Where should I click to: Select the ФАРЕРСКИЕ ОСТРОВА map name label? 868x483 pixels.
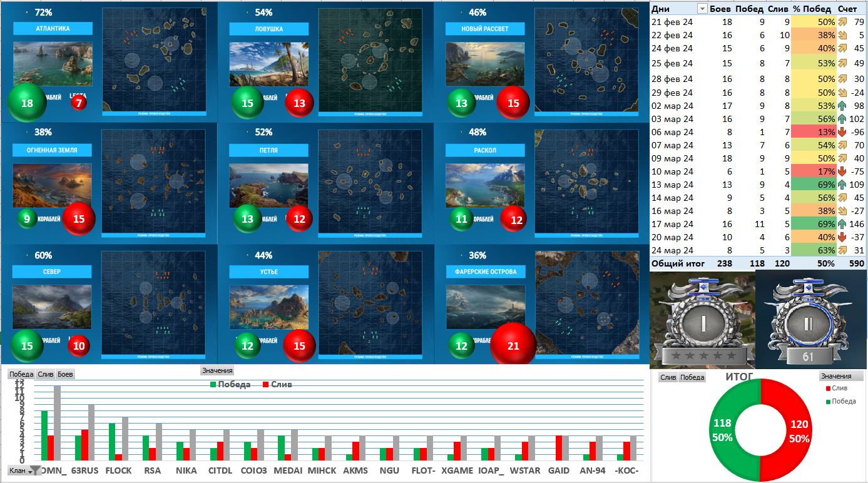pyautogui.click(x=486, y=272)
